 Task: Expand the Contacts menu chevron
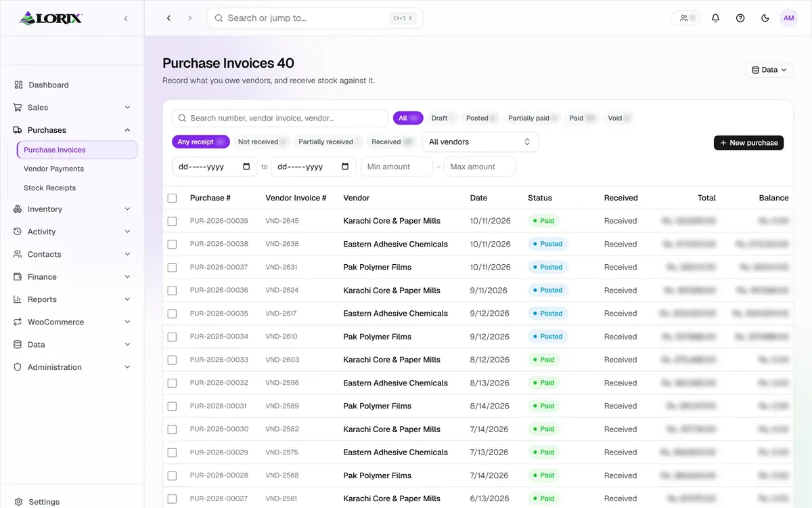[127, 254]
